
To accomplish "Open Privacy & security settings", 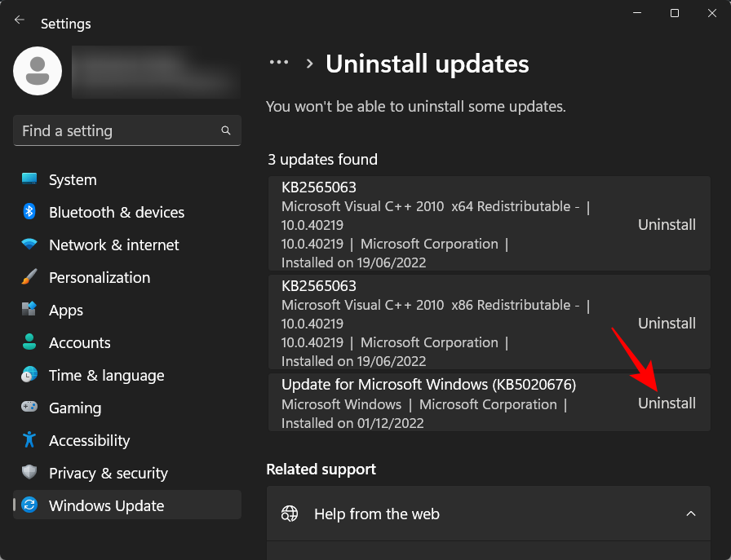I will coord(29,473).
